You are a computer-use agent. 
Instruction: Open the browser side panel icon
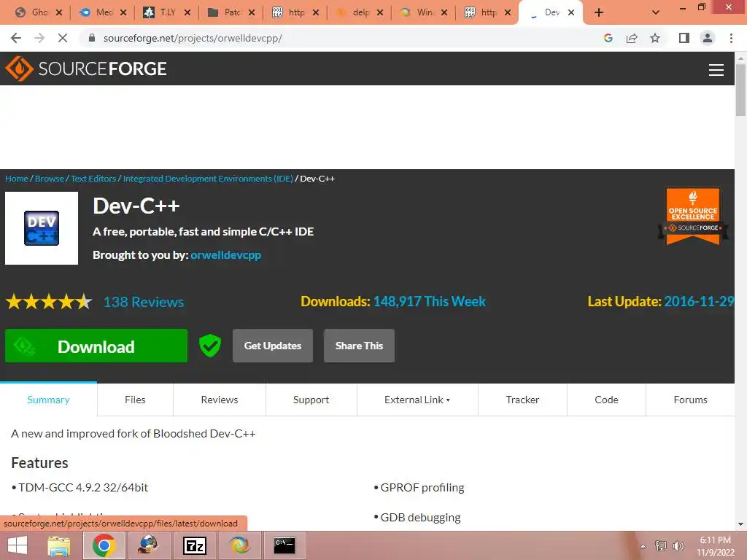coord(684,38)
